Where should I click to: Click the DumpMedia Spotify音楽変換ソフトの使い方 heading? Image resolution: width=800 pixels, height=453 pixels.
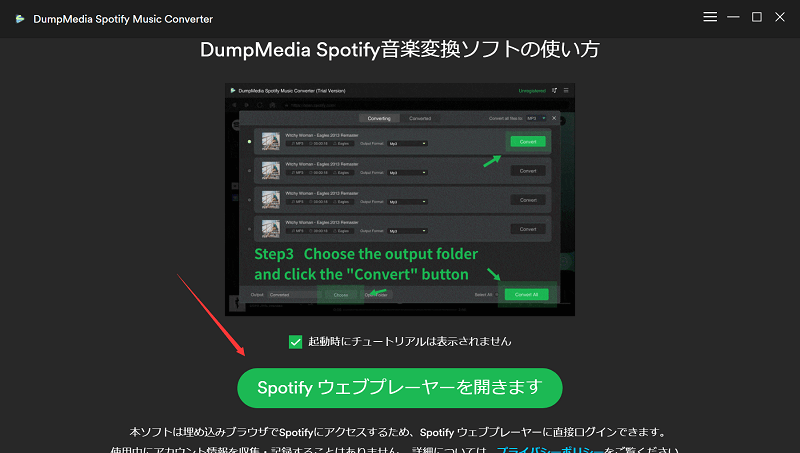(399, 50)
